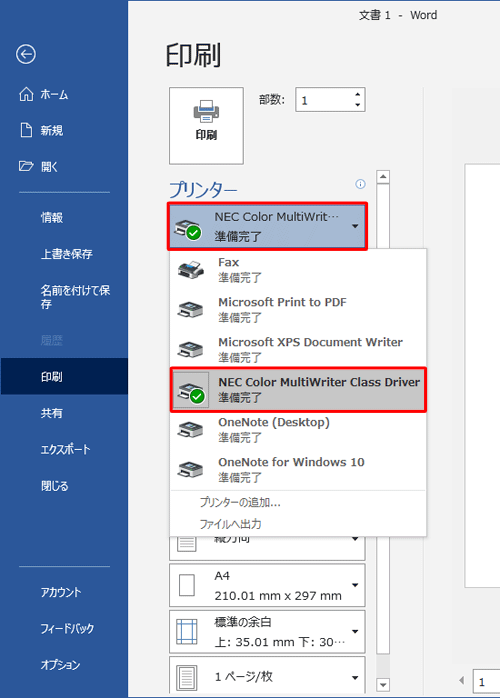Open the A4 paper size dropdown
Image resolution: width=500 pixels, height=698 pixels.
pyautogui.click(x=267, y=585)
